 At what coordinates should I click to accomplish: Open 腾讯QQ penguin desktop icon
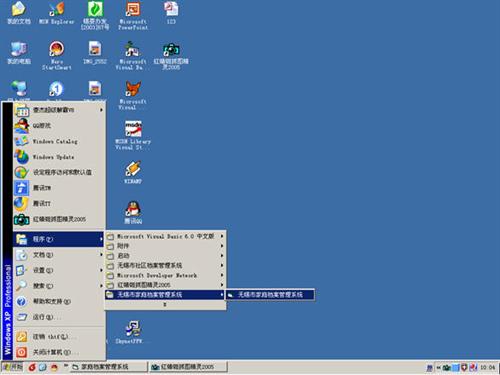tap(133, 213)
